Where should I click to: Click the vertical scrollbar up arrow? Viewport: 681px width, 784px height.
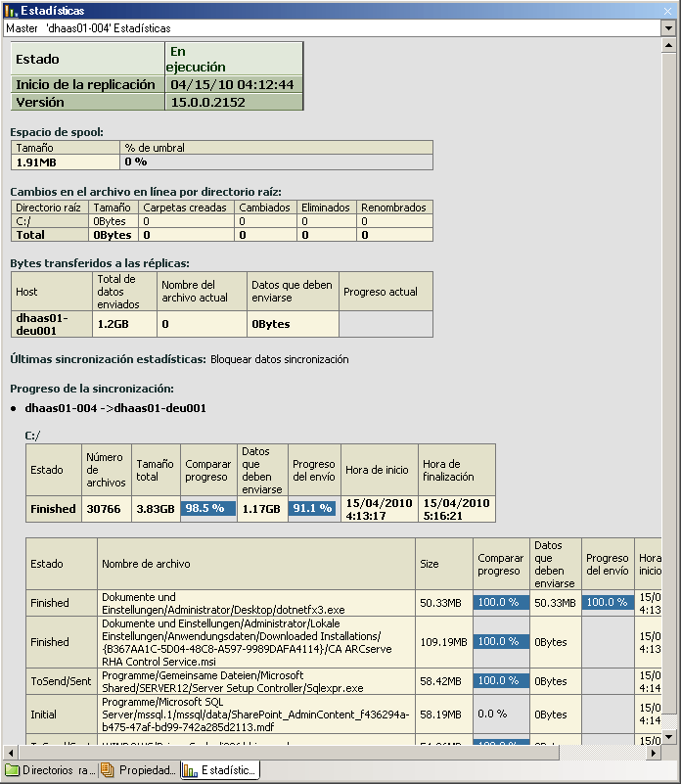(669, 45)
